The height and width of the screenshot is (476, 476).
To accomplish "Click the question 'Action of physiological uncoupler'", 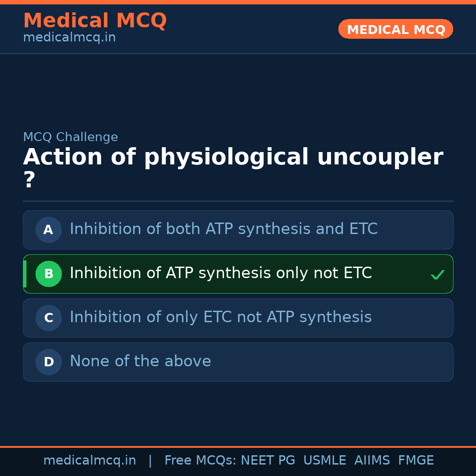I will [233, 158].
